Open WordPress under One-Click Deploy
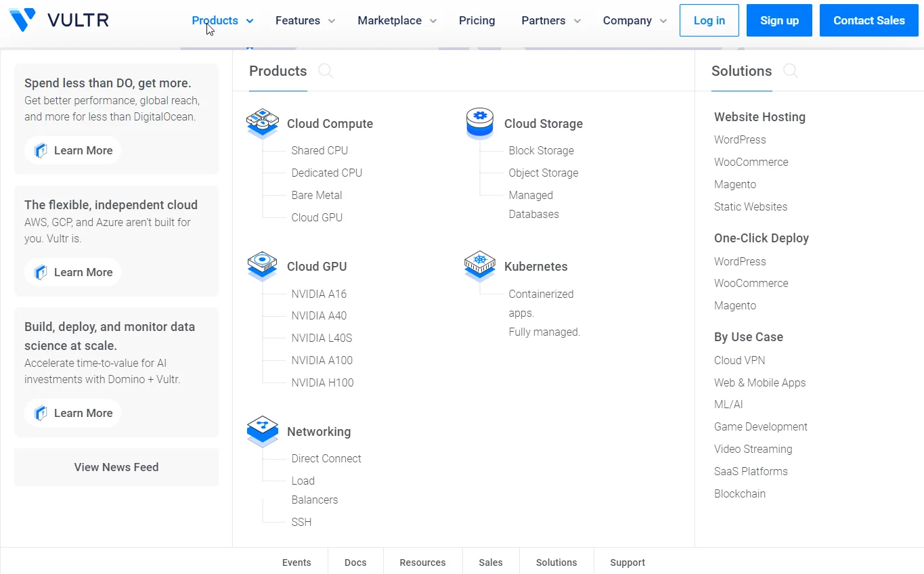Image resolution: width=924 pixels, height=574 pixels. click(x=740, y=261)
